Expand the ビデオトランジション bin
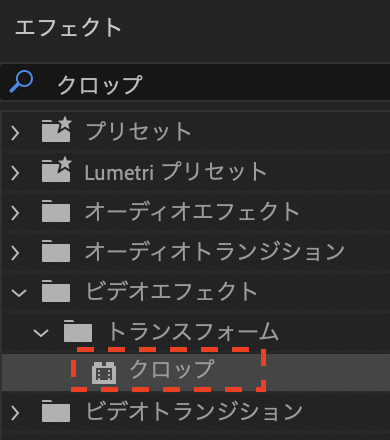390x440 pixels. point(15,413)
